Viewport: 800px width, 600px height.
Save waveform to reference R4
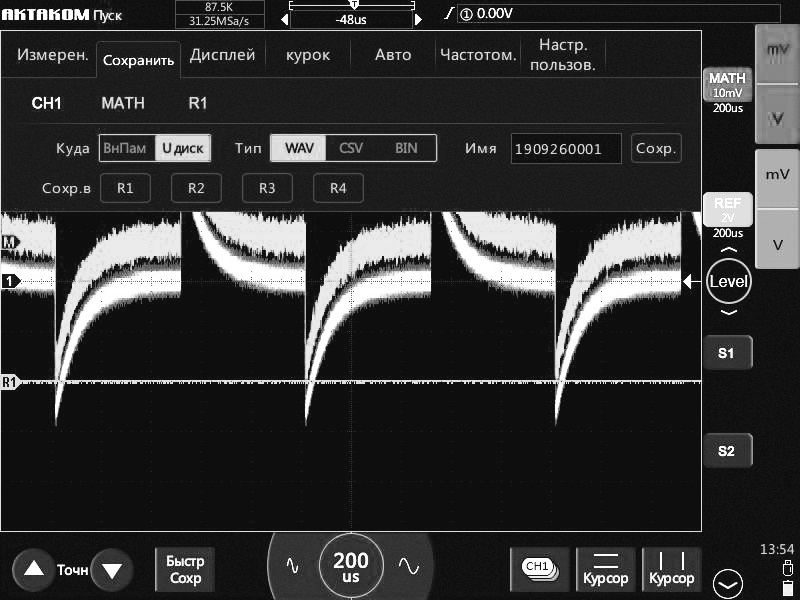(x=338, y=188)
